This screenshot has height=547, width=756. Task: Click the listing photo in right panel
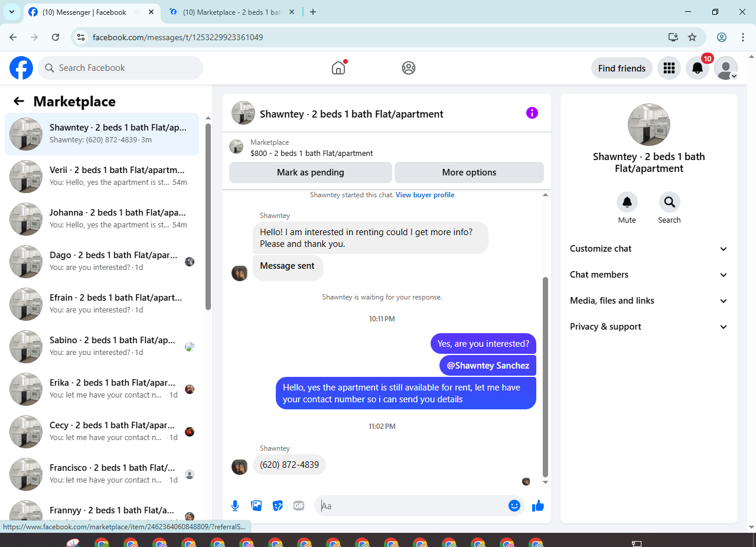(x=649, y=125)
